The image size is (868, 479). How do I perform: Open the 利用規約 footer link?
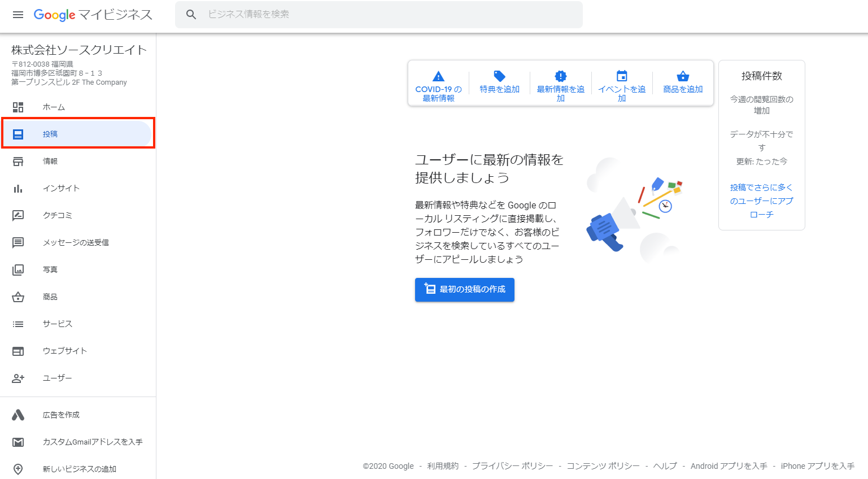coord(443,466)
